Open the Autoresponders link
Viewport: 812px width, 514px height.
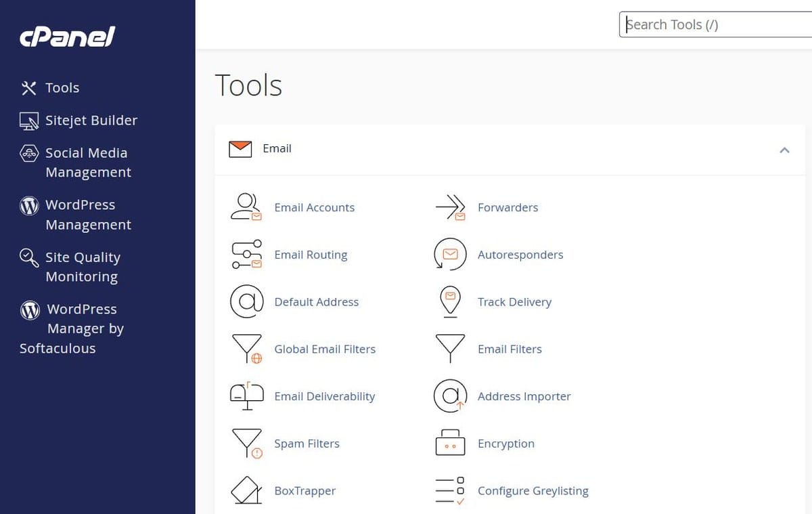click(x=520, y=255)
